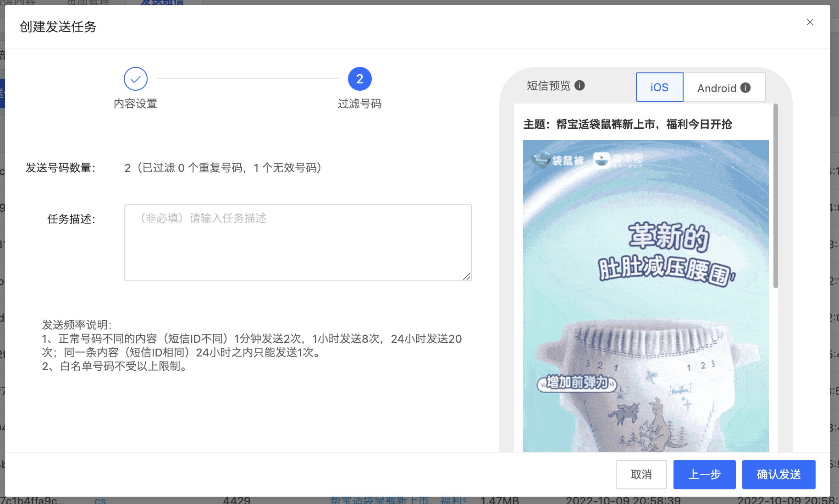Click the 短信预览 label
Viewport: 839px width, 504px height.
coord(549,86)
